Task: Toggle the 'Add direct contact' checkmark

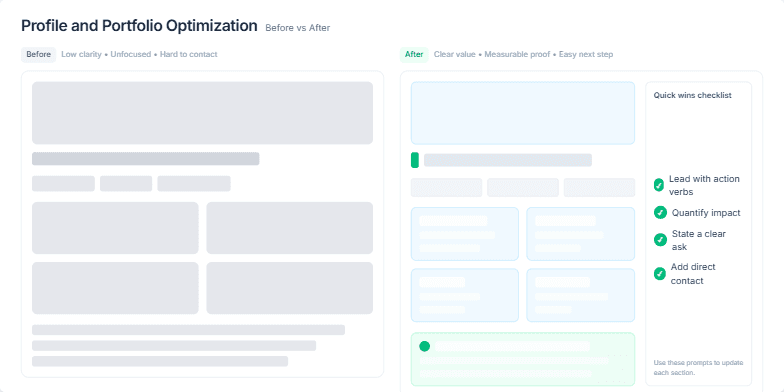Action: point(660,274)
